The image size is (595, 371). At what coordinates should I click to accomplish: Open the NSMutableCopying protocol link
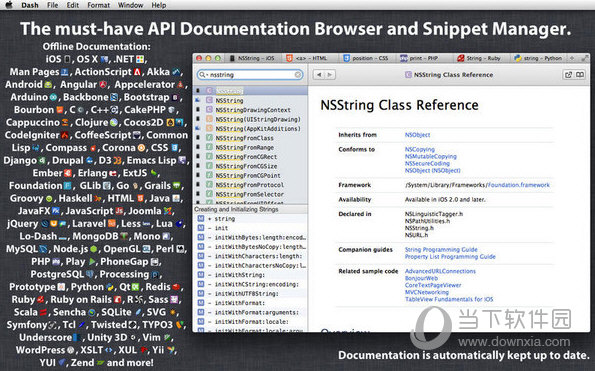(431, 156)
